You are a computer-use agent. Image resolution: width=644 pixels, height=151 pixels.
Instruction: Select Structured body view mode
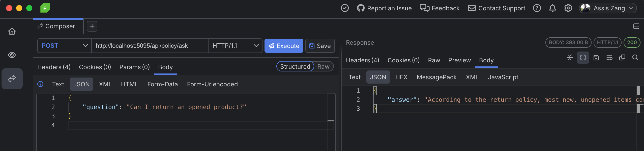[295, 67]
